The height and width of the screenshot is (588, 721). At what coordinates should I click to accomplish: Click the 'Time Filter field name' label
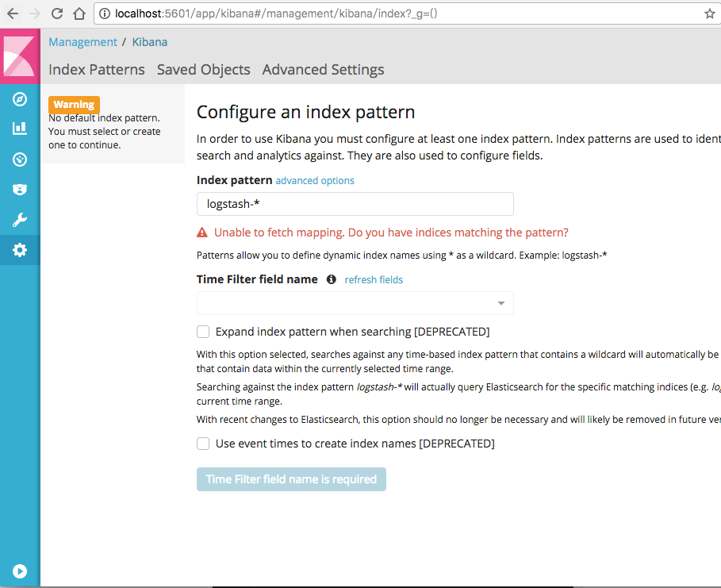pos(257,279)
